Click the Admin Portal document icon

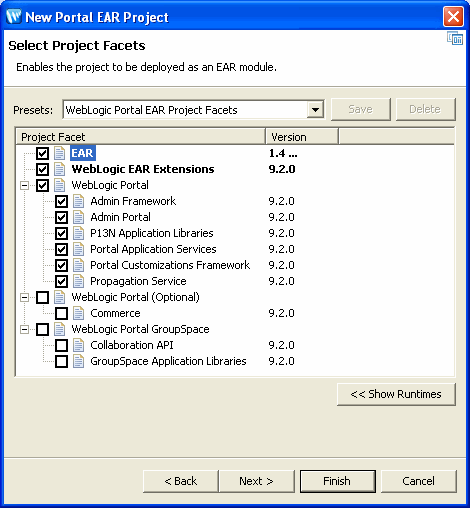[79, 217]
